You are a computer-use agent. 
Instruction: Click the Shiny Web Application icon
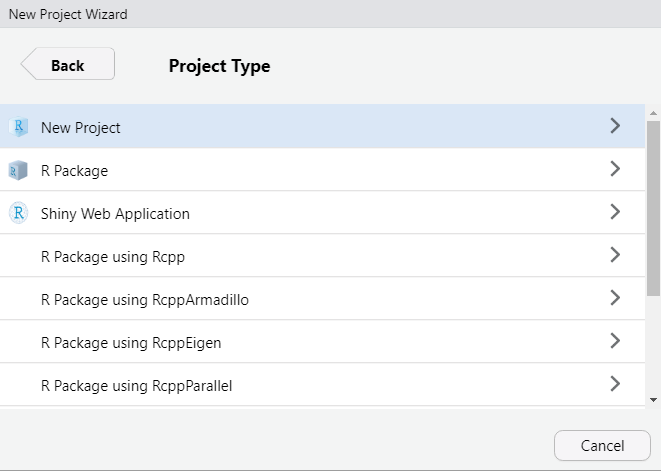(19, 213)
